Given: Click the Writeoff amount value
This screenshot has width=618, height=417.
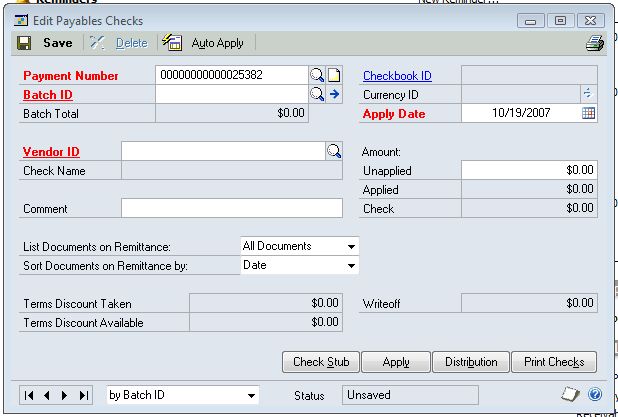Looking at the screenshot, I should [x=579, y=303].
